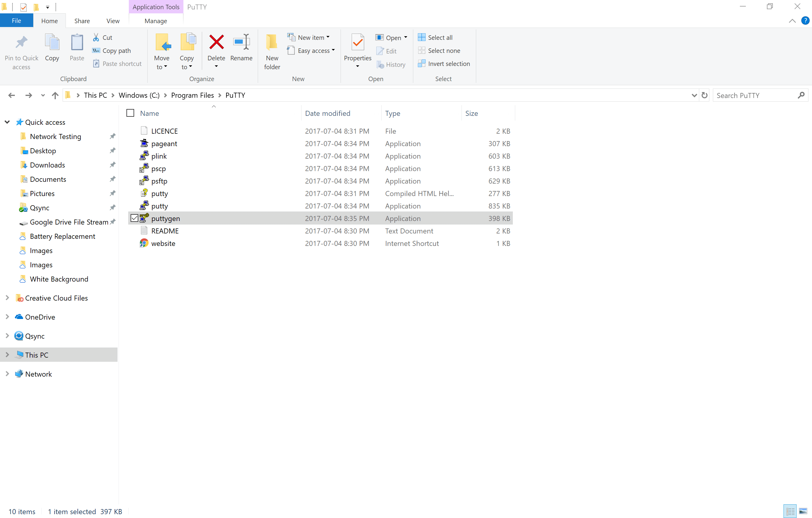The height and width of the screenshot is (518, 812).
Task: Switch to large icons view layout
Action: click(x=803, y=511)
